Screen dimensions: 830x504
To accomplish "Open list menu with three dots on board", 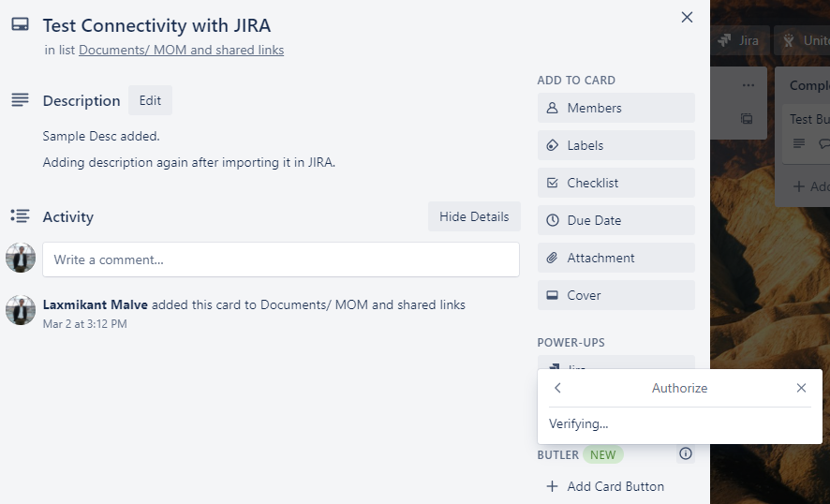I will tap(748, 85).
